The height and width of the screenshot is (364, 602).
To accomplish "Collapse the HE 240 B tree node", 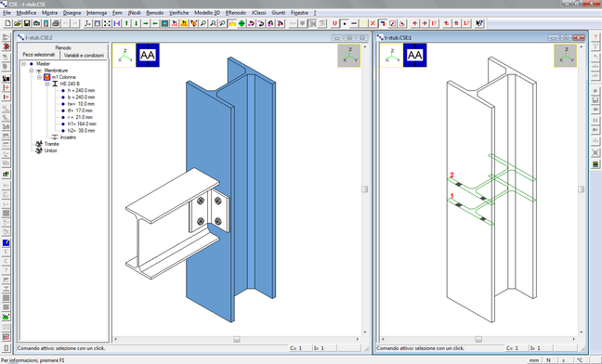I will (47, 84).
